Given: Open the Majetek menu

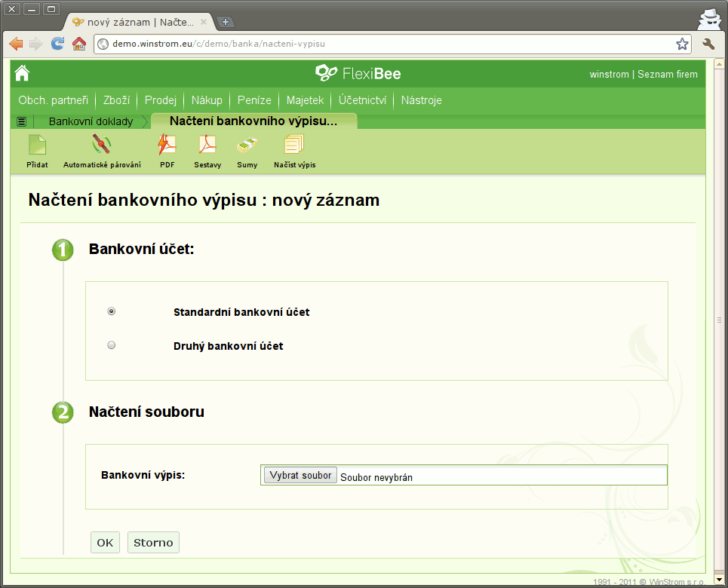Looking at the screenshot, I should 305,100.
